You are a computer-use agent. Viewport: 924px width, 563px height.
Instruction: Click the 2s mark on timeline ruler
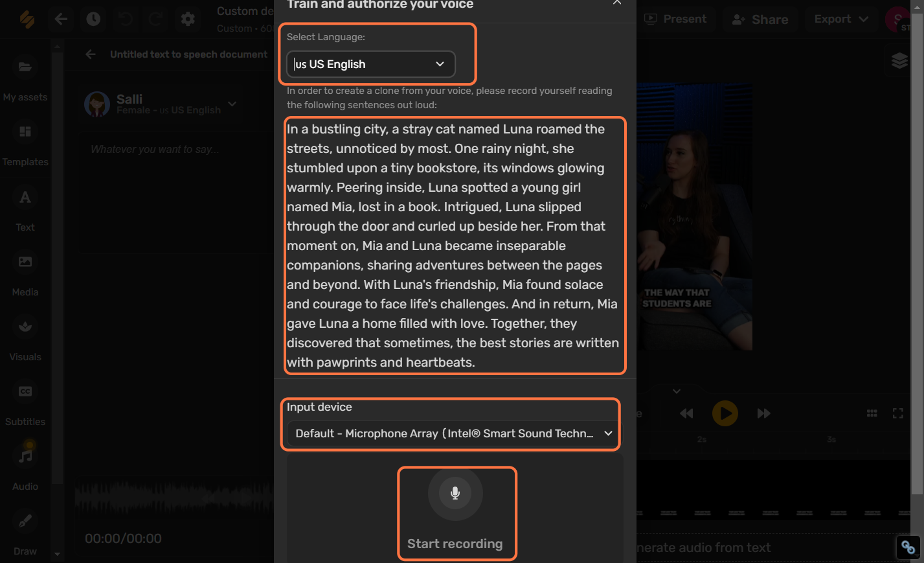pyautogui.click(x=702, y=439)
